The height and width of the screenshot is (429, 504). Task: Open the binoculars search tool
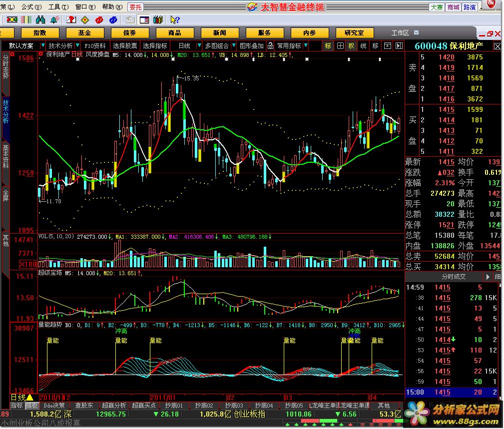[x=40, y=20]
